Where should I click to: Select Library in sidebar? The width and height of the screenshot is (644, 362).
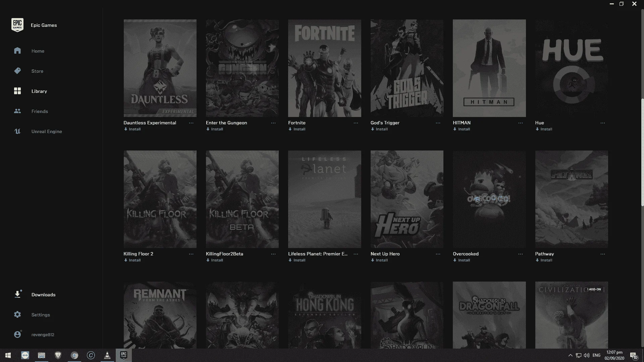(x=39, y=91)
